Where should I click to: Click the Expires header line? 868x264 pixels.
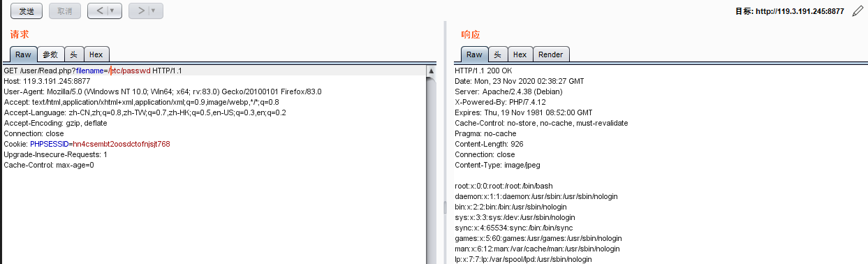coord(523,112)
